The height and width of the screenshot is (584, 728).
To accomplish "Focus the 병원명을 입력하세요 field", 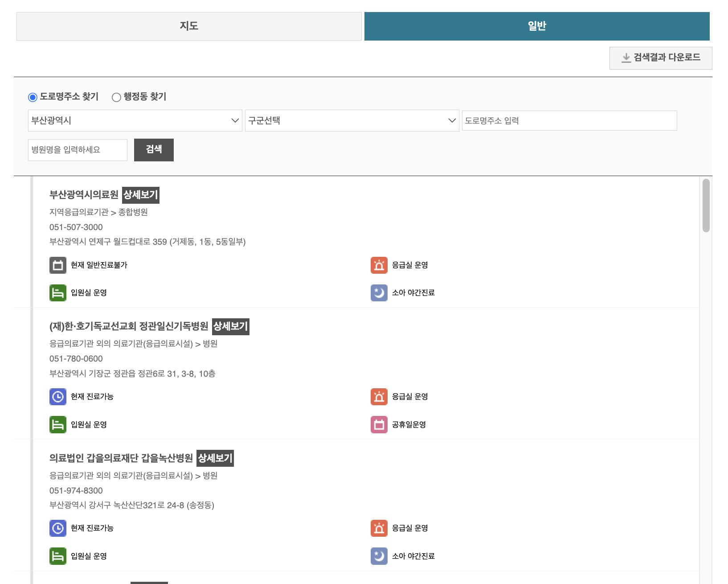I will click(78, 150).
